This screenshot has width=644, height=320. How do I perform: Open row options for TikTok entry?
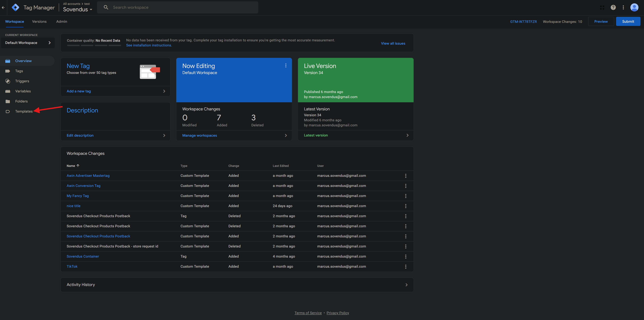pos(406,267)
